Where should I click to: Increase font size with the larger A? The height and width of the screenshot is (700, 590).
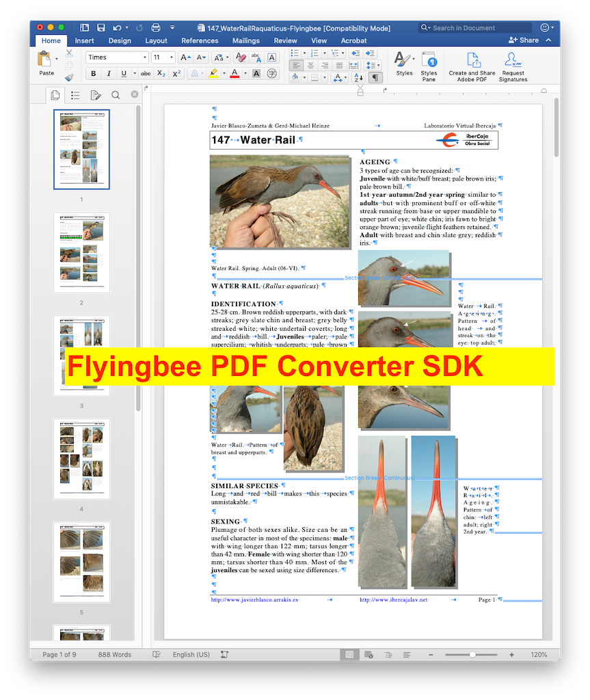tap(185, 57)
